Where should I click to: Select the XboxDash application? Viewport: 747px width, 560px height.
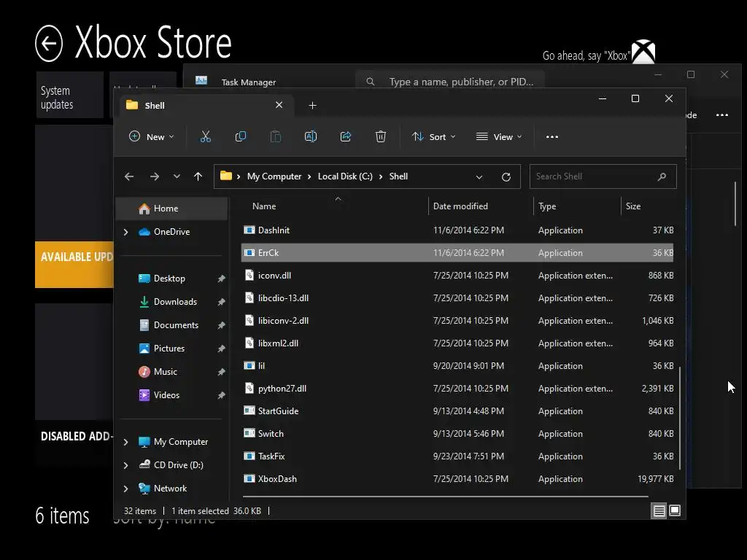457,479
